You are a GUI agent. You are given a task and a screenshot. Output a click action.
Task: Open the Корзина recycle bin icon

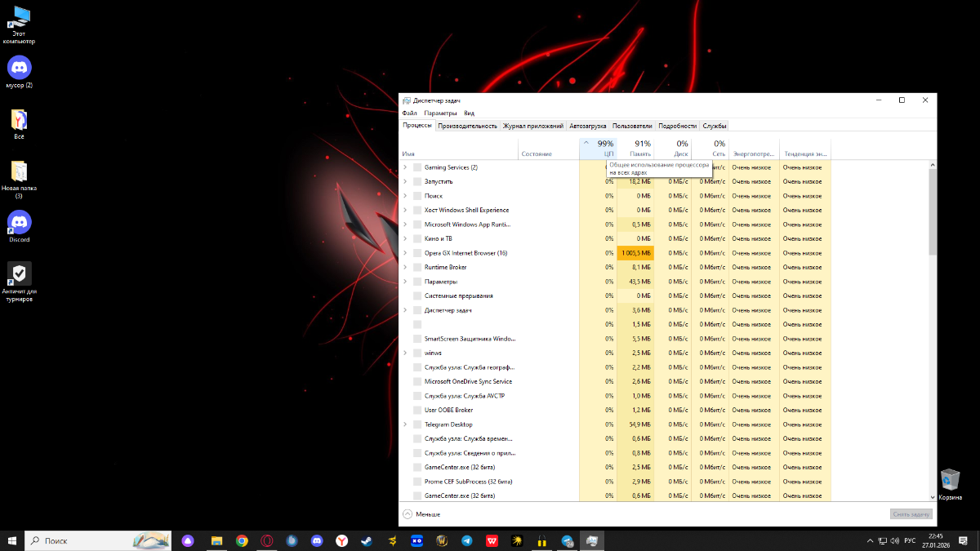pyautogui.click(x=950, y=479)
